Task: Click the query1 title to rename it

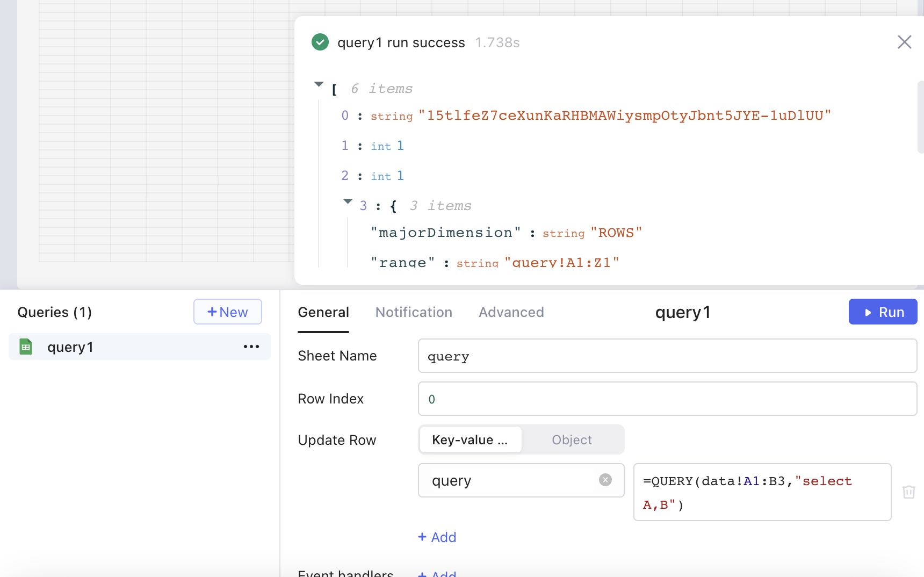Action: (683, 312)
